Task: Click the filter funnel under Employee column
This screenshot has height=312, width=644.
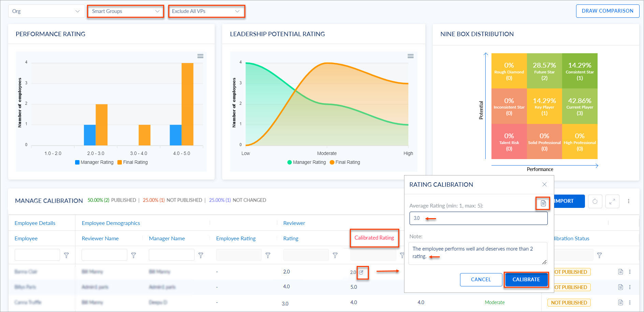Action: 66,255
